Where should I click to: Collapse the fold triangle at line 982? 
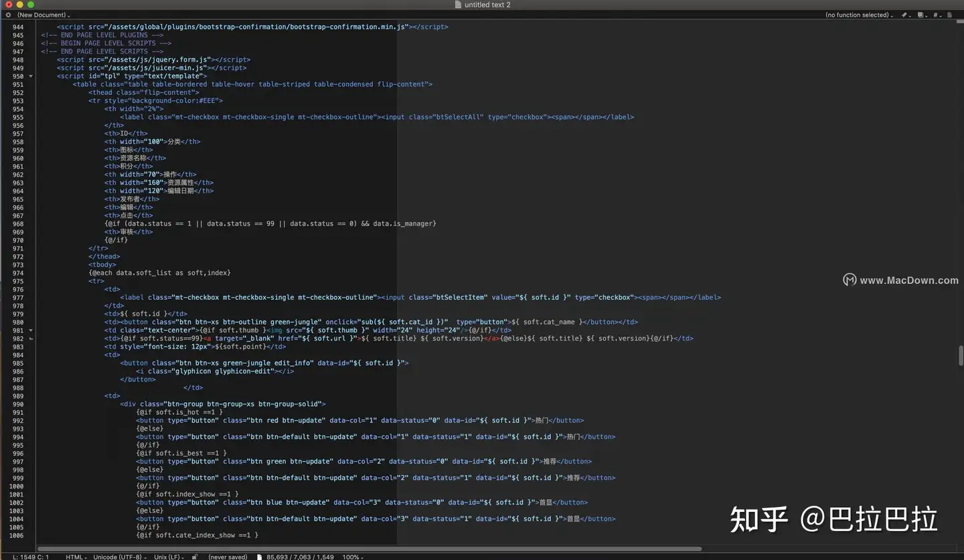click(31, 339)
